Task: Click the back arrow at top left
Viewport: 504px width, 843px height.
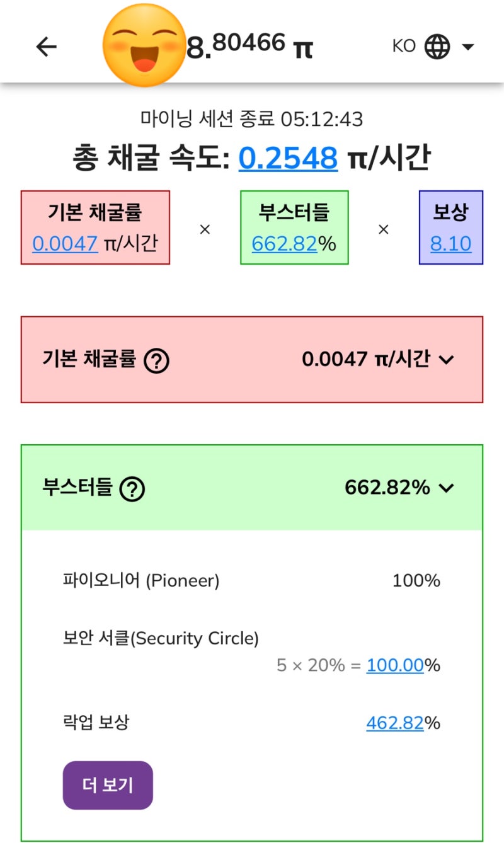Action: click(x=45, y=47)
